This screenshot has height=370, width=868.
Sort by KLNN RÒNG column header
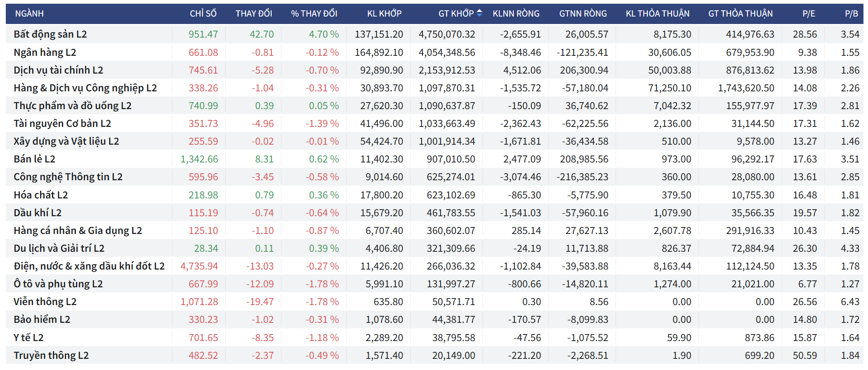point(516,14)
